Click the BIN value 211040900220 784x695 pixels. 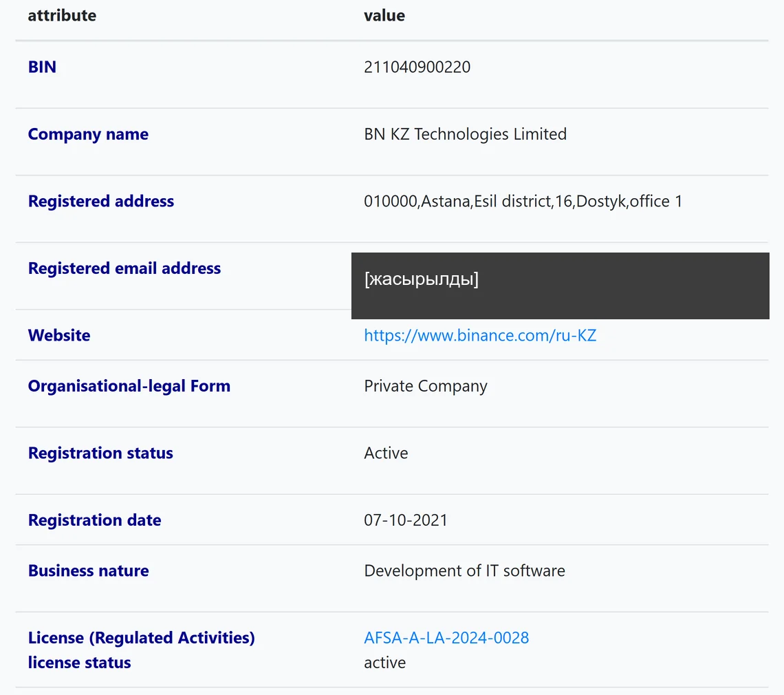[x=417, y=67]
